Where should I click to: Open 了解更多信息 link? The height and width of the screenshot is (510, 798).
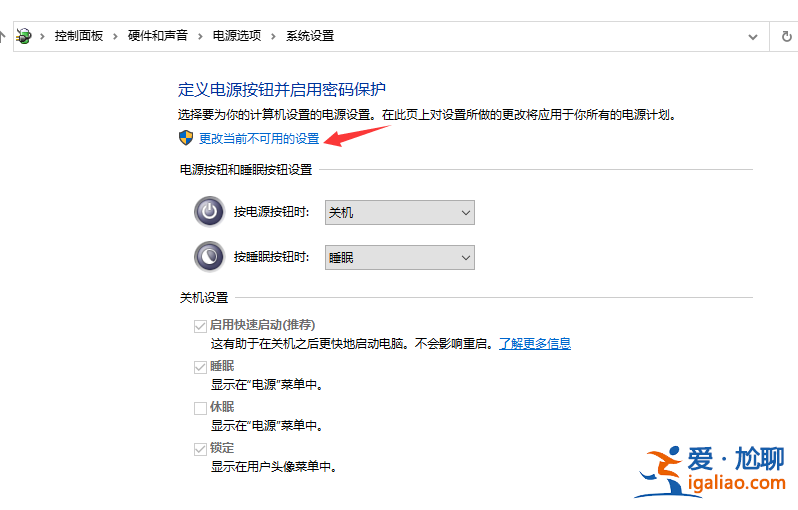pos(535,344)
